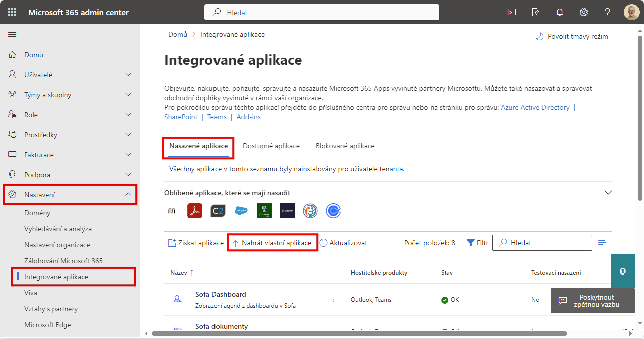The height and width of the screenshot is (339, 644).
Task: Click the Získat aplikace button
Action: click(x=195, y=243)
